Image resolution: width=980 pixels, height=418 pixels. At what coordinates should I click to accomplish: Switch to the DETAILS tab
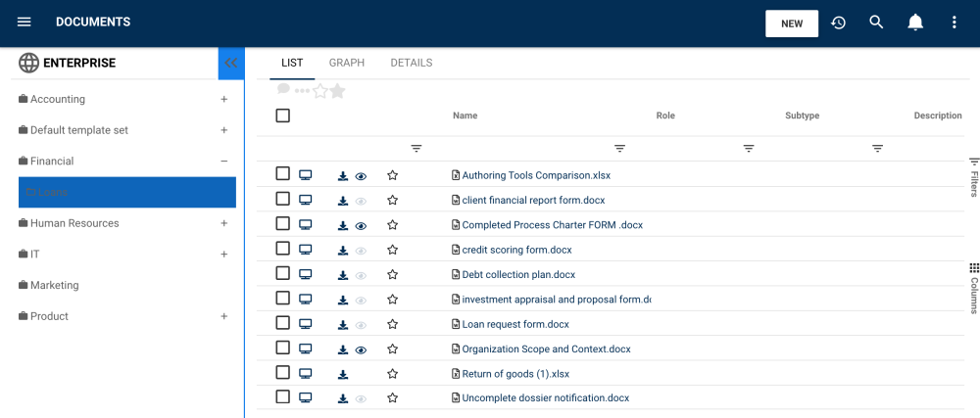tap(412, 63)
